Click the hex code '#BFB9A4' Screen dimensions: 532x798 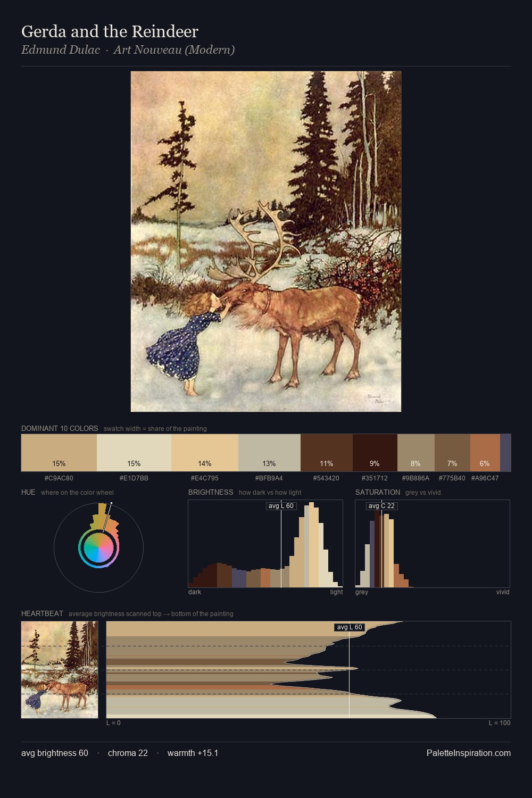tap(269, 478)
